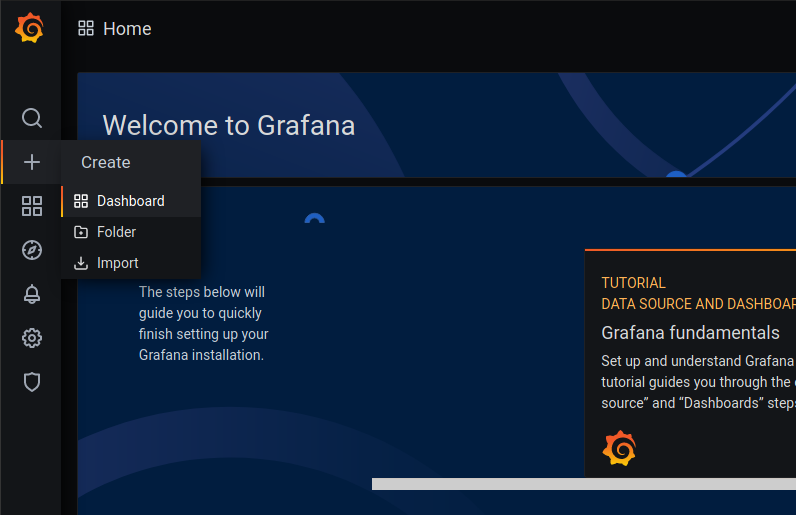The width and height of the screenshot is (796, 515).
Task: Click the Welcome to Grafana heading
Action: [x=229, y=125]
